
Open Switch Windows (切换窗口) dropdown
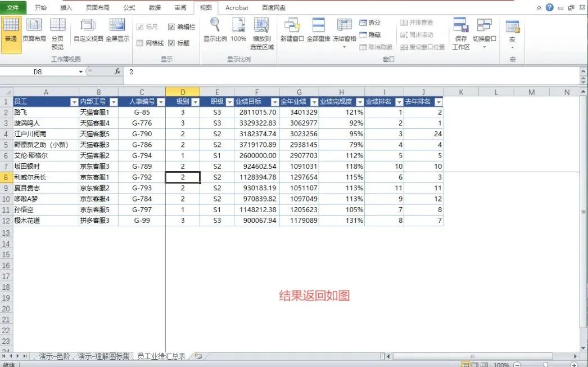click(484, 33)
